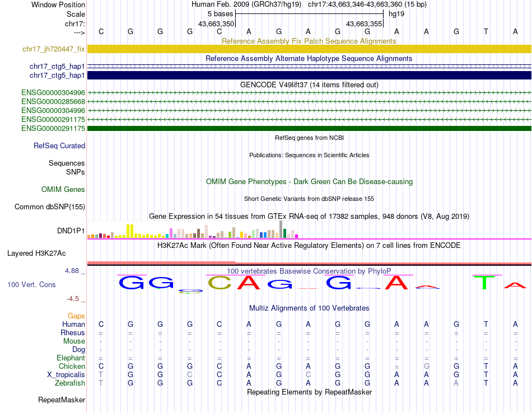Click the Mouse species label
Viewport: 532px width, 413px height.
(74, 341)
